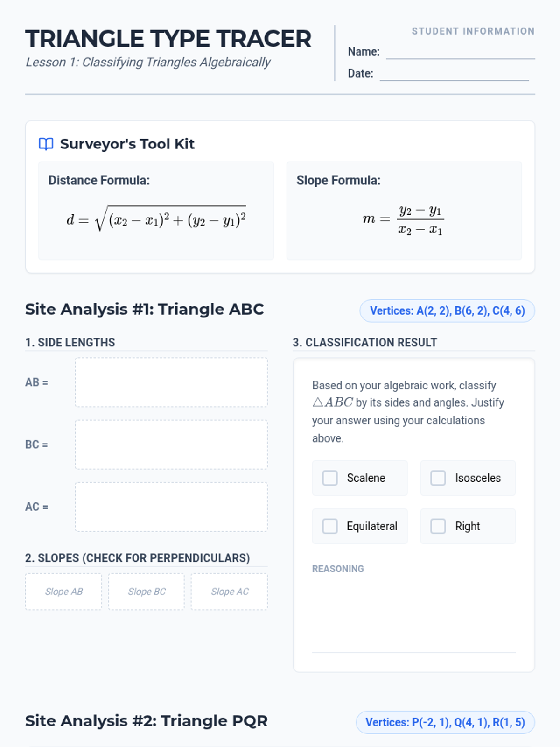Click the Date field line
This screenshot has width=560, height=747.
[x=454, y=74]
